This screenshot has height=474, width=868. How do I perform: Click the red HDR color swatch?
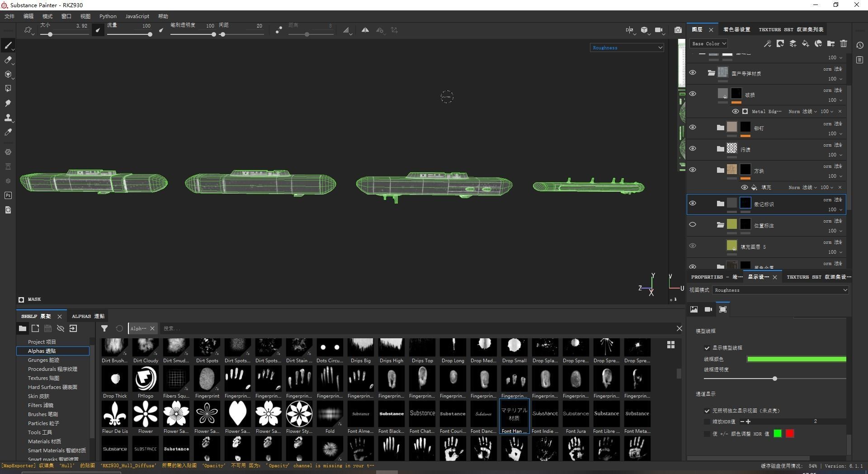[790, 434]
